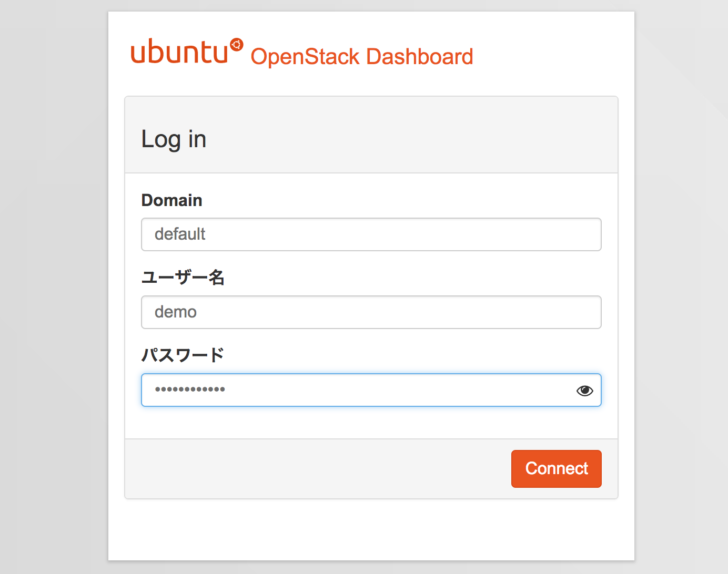
Task: Click the パスワード label text
Action: click(x=183, y=355)
